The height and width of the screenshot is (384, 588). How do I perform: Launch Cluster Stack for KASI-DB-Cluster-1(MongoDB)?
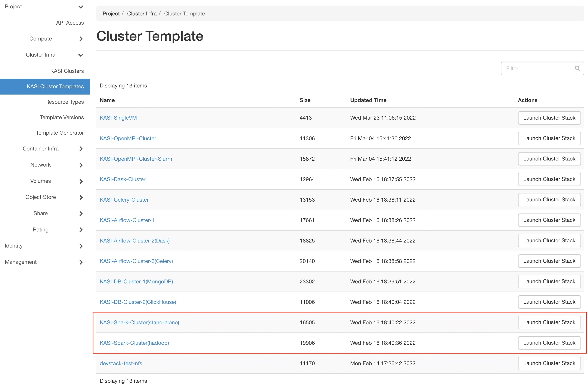(x=549, y=282)
